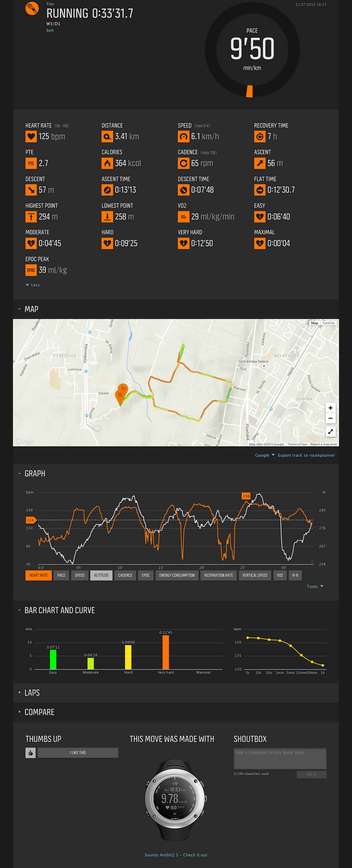
Task: Zoom in on the map
Action: click(331, 408)
